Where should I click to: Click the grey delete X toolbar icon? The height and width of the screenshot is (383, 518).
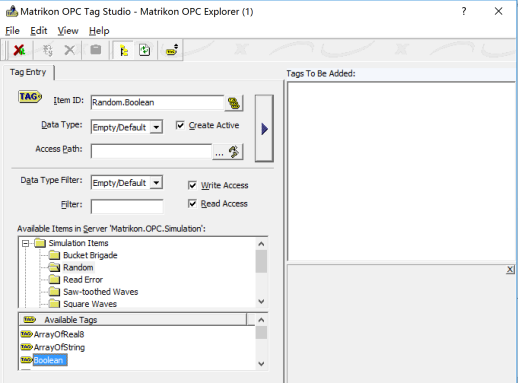tap(69, 50)
